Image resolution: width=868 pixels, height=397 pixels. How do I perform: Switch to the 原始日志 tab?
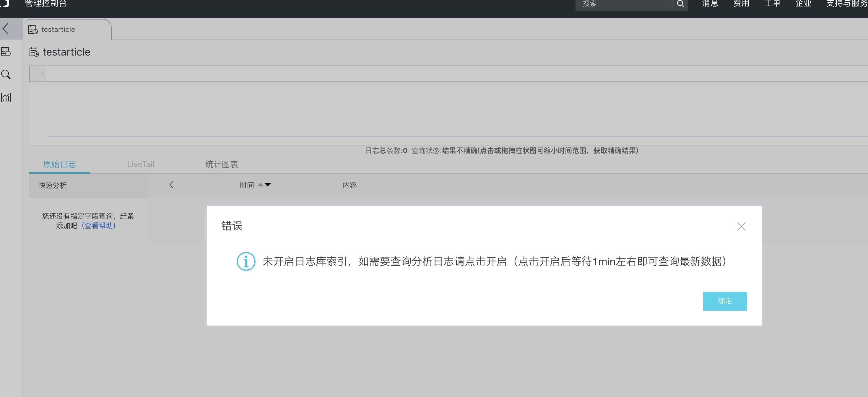[60, 165]
